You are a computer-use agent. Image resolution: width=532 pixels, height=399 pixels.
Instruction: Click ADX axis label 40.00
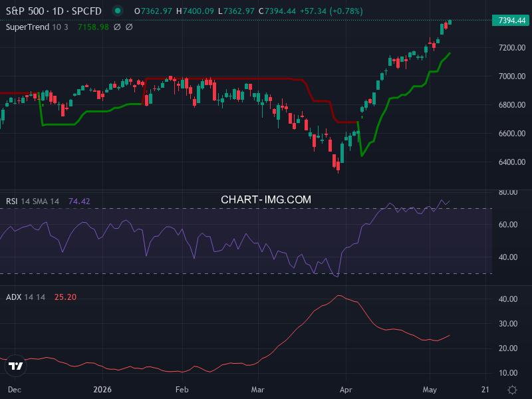point(508,299)
